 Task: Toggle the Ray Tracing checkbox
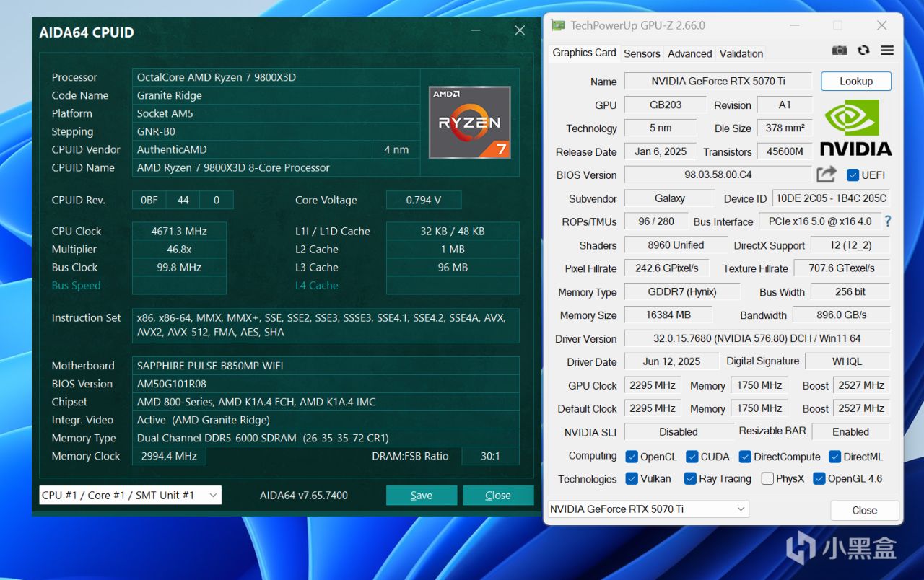tap(690, 478)
